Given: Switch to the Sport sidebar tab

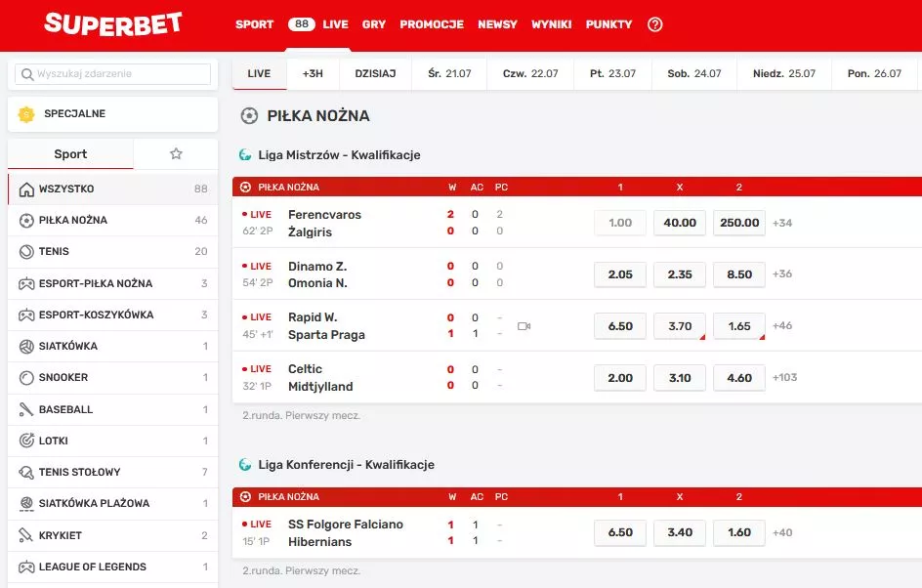Looking at the screenshot, I should pyautogui.click(x=70, y=154).
